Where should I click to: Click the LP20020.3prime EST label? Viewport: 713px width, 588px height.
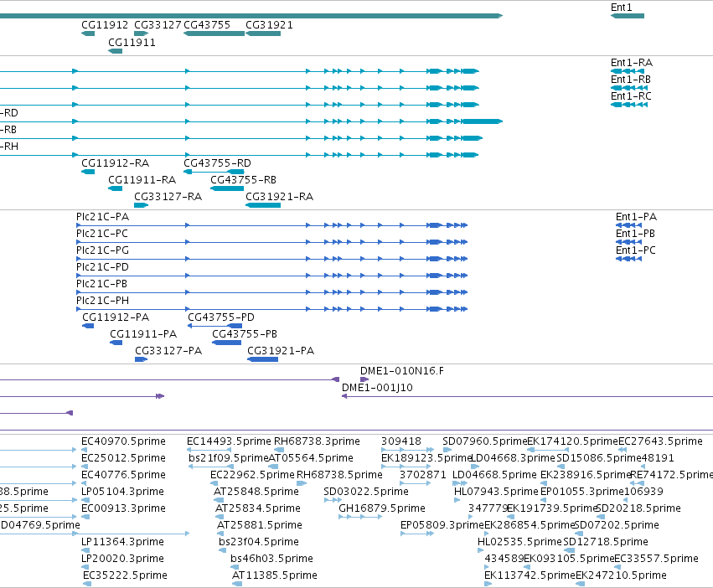(122, 559)
